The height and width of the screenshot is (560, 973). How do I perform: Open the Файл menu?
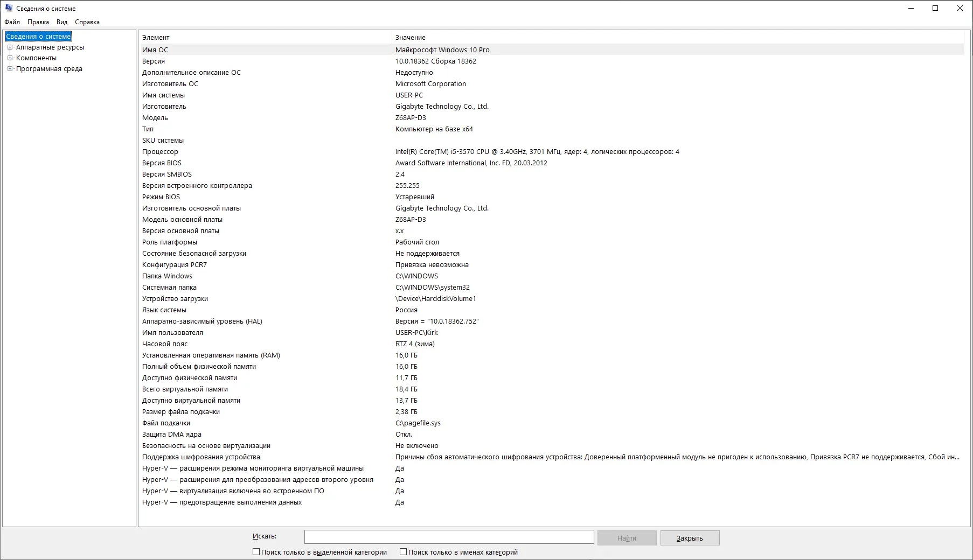[x=12, y=22]
